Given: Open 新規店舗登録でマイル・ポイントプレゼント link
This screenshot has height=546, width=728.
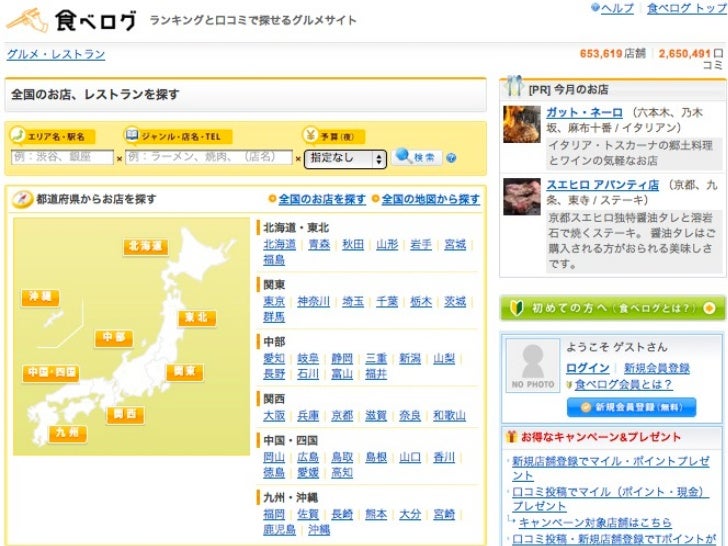Looking at the screenshot, I should 611,468.
